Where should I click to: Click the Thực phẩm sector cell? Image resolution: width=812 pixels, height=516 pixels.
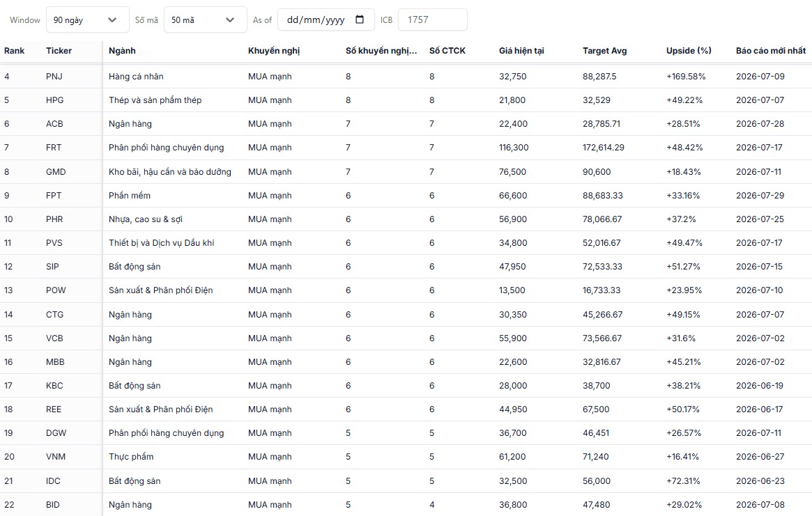pyautogui.click(x=131, y=457)
